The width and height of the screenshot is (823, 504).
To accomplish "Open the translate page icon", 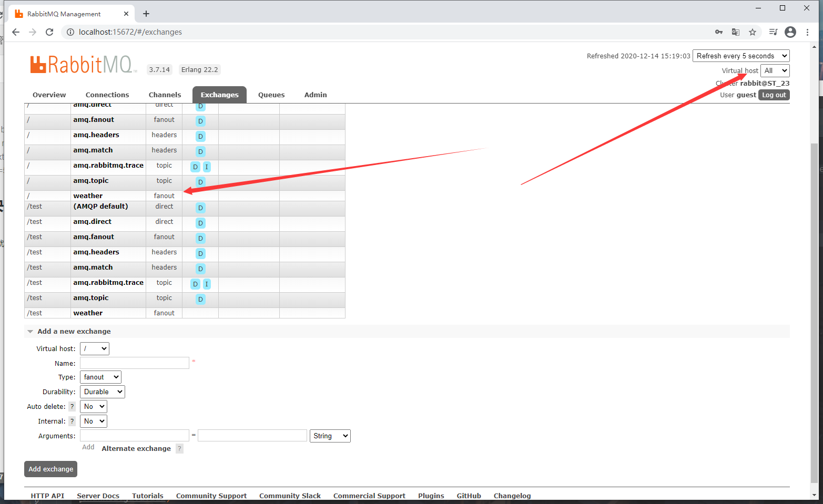I will [736, 32].
